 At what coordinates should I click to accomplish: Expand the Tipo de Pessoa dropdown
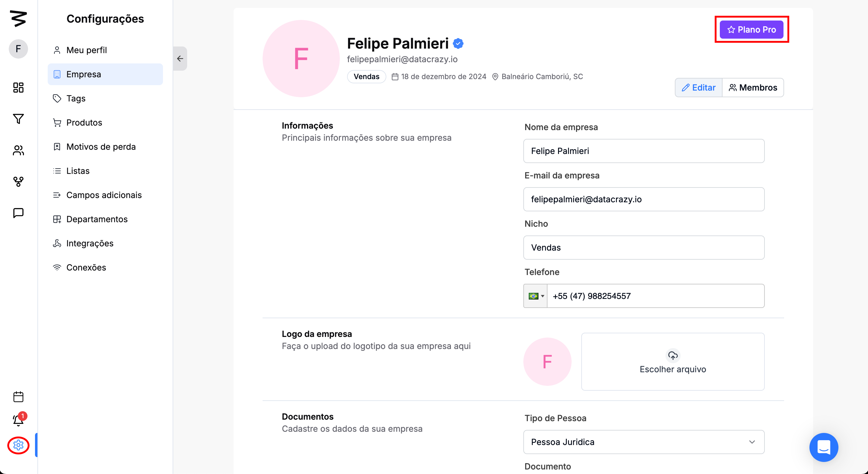(643, 442)
